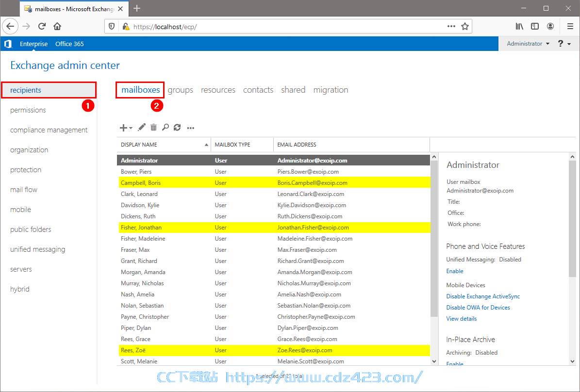Delete the selected mailbox with trash icon
This screenshot has width=580, height=392.
pyautogui.click(x=153, y=128)
